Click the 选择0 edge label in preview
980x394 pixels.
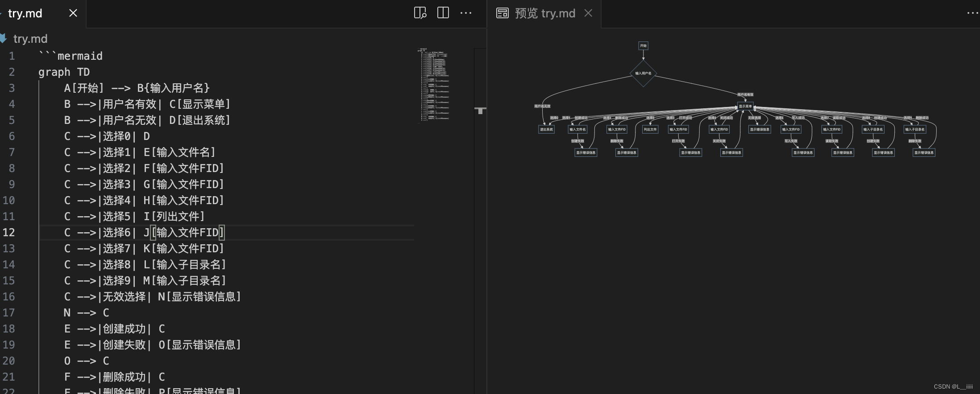pos(554,118)
